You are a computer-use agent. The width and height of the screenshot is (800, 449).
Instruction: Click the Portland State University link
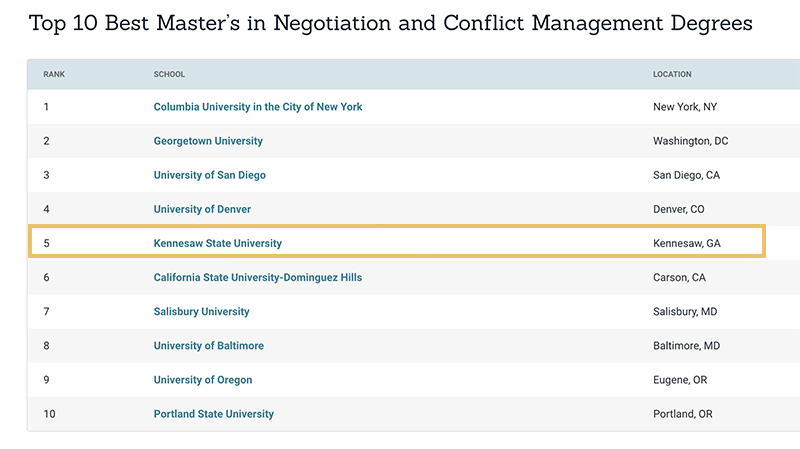tap(213, 414)
